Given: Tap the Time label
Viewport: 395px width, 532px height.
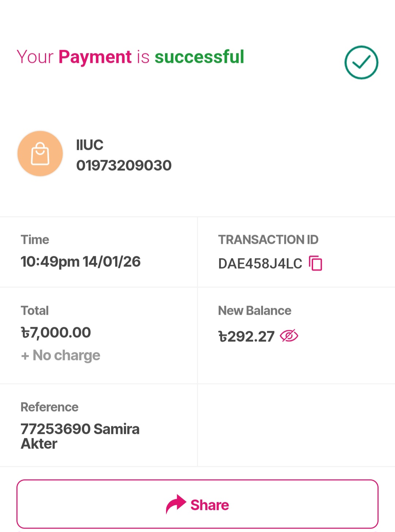Looking at the screenshot, I should click(35, 239).
